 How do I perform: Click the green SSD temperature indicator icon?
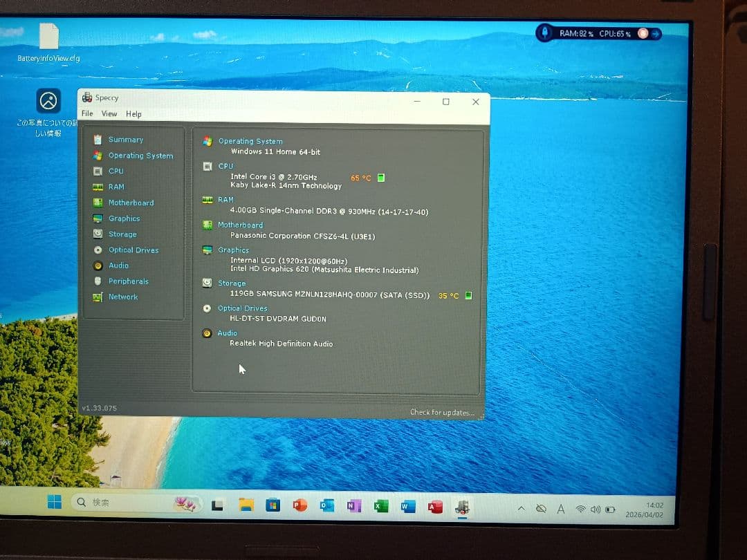point(468,295)
